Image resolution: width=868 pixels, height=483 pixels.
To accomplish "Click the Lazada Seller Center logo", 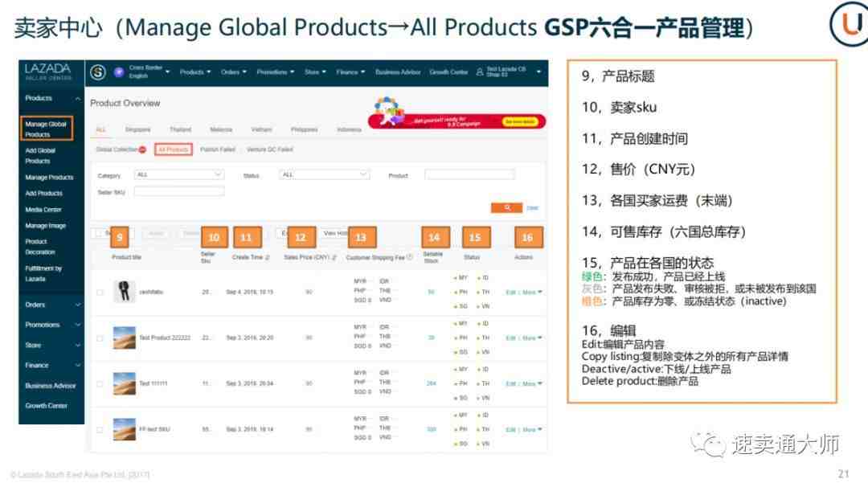I will point(48,72).
